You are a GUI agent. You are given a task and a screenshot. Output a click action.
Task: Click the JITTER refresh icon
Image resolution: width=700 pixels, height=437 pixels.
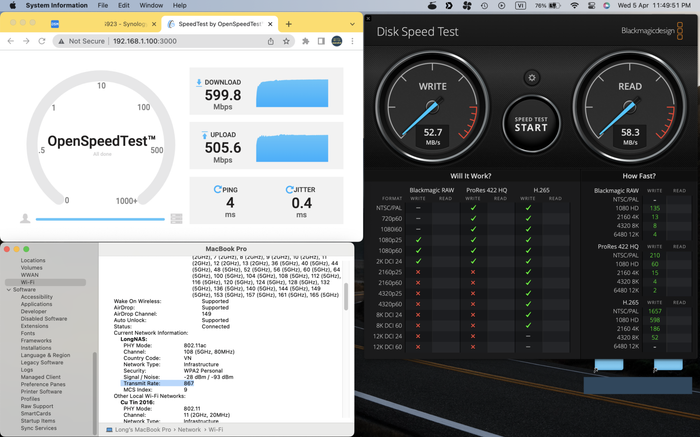[x=289, y=189]
